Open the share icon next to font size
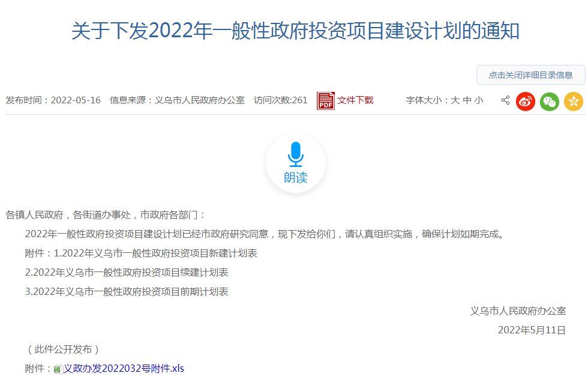This screenshot has width=588, height=391. [x=505, y=101]
